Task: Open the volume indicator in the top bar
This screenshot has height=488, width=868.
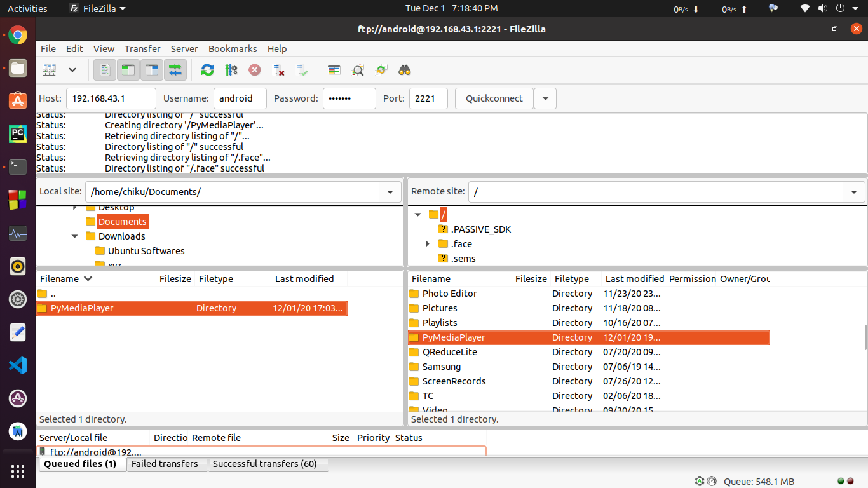Action: pos(823,9)
